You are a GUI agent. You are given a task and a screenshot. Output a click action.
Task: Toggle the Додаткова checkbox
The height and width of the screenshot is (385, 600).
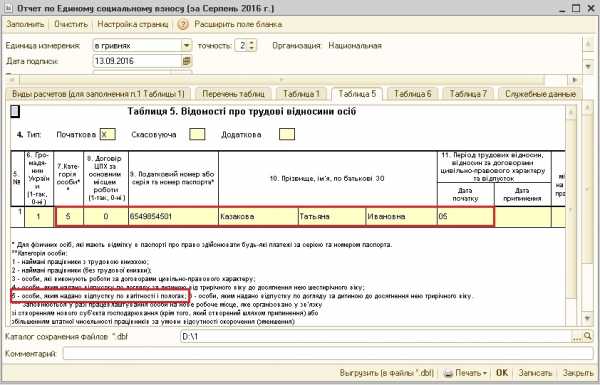[x=287, y=134]
